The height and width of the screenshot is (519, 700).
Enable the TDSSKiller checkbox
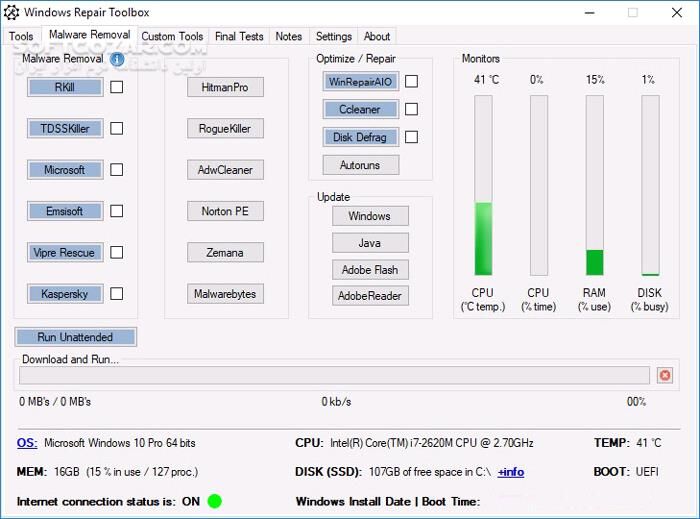coord(117,128)
